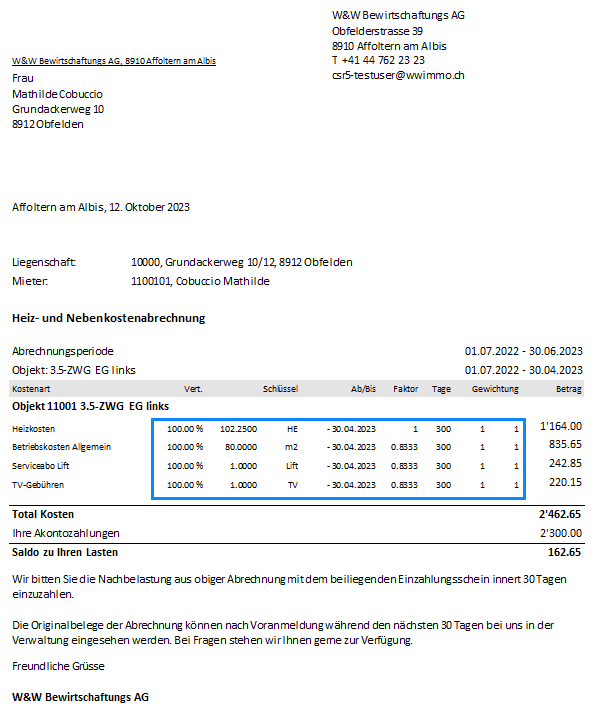Screen dimensions: 594x706
Task: Click the Heizkosten amount 1'164.00
Action: [561, 426]
